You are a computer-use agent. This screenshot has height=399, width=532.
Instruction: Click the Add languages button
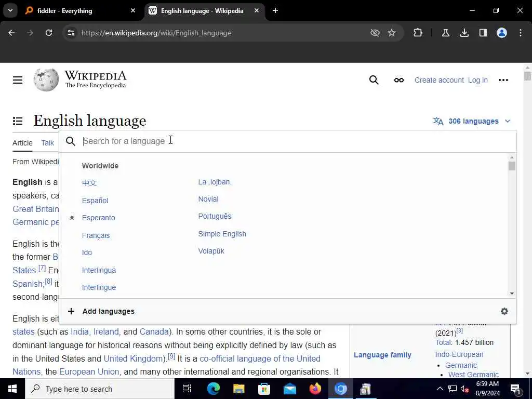tap(101, 311)
